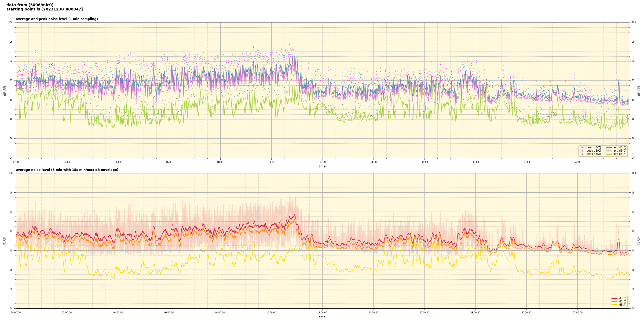Click the 06:00 tick on upper time axis

pos(169,162)
